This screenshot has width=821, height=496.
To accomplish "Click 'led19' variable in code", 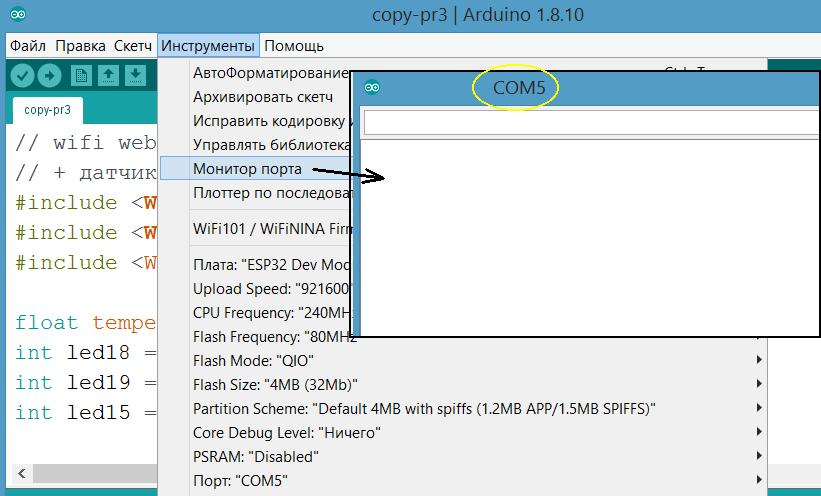I will tap(98, 382).
